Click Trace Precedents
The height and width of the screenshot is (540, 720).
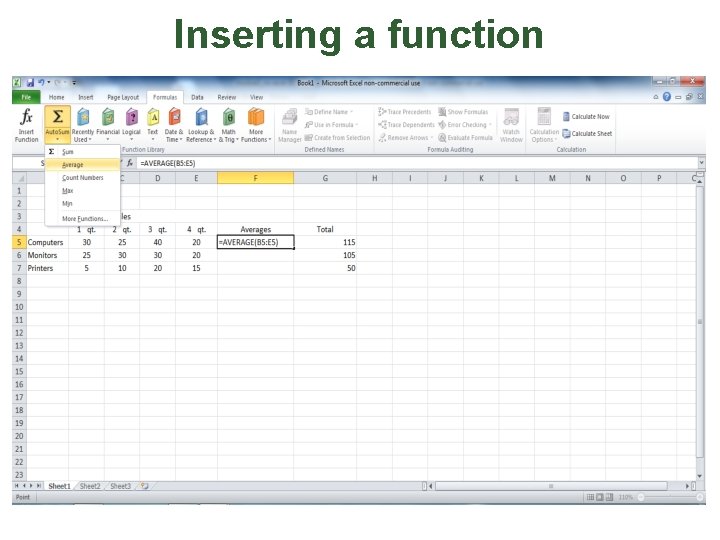405,112
